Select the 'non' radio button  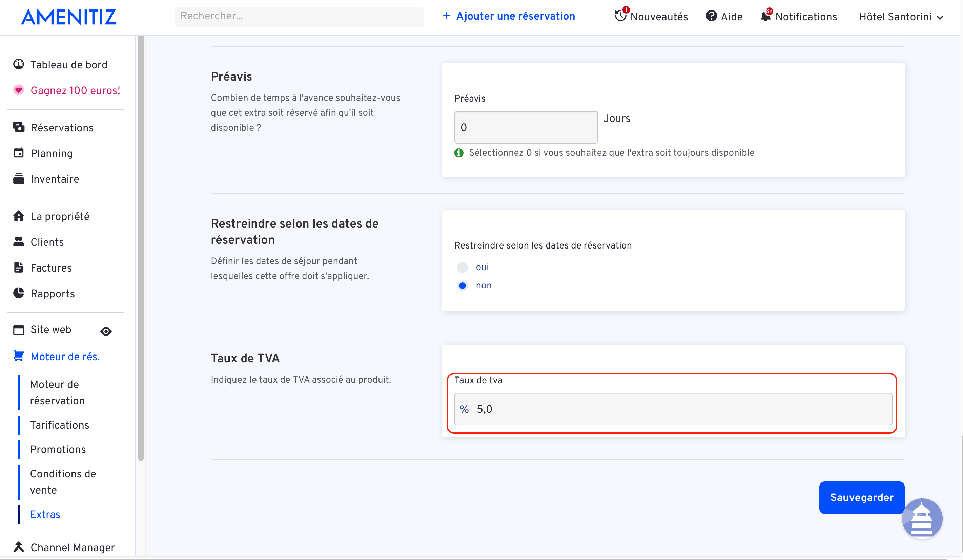(463, 285)
